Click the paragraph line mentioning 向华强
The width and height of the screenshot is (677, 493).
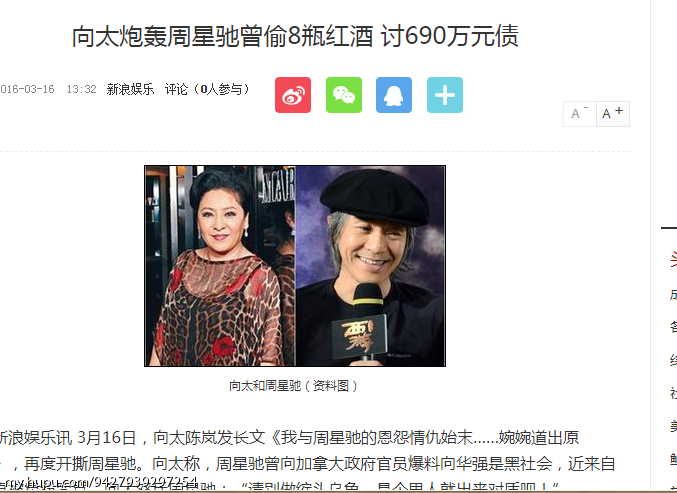point(307,464)
